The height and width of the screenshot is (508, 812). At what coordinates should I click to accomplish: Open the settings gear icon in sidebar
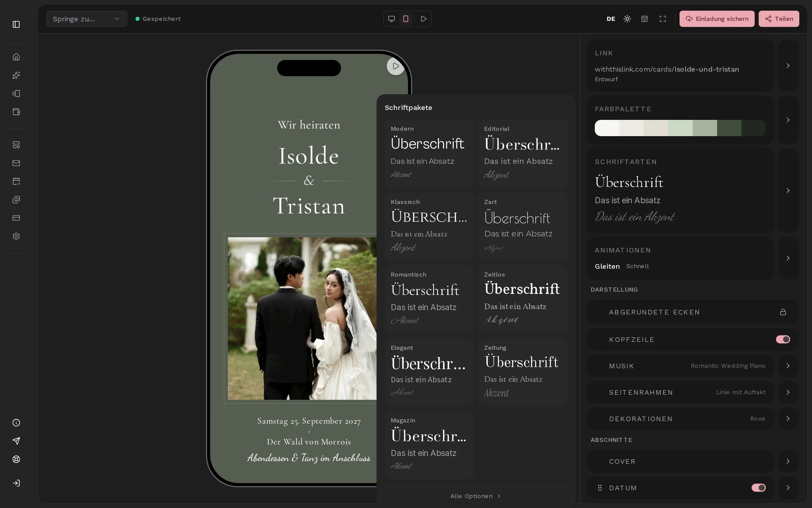pyautogui.click(x=16, y=236)
